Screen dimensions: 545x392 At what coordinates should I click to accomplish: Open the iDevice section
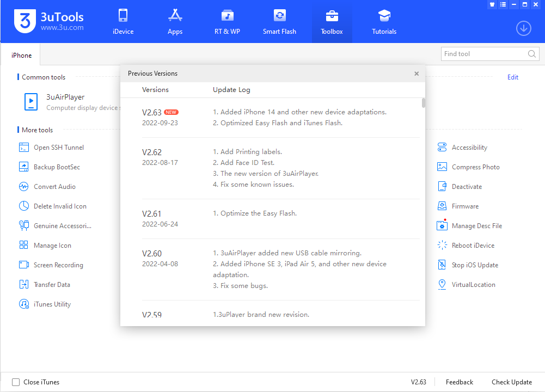[x=123, y=22]
